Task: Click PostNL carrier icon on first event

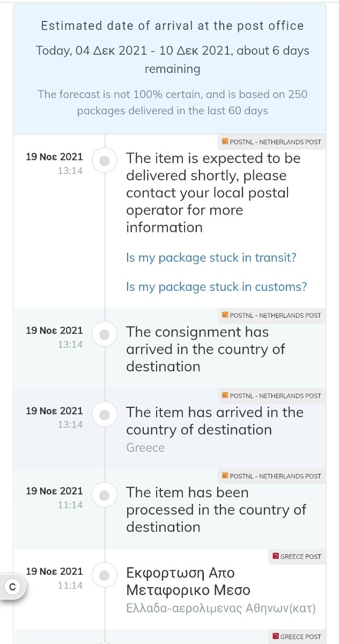Action: [225, 142]
